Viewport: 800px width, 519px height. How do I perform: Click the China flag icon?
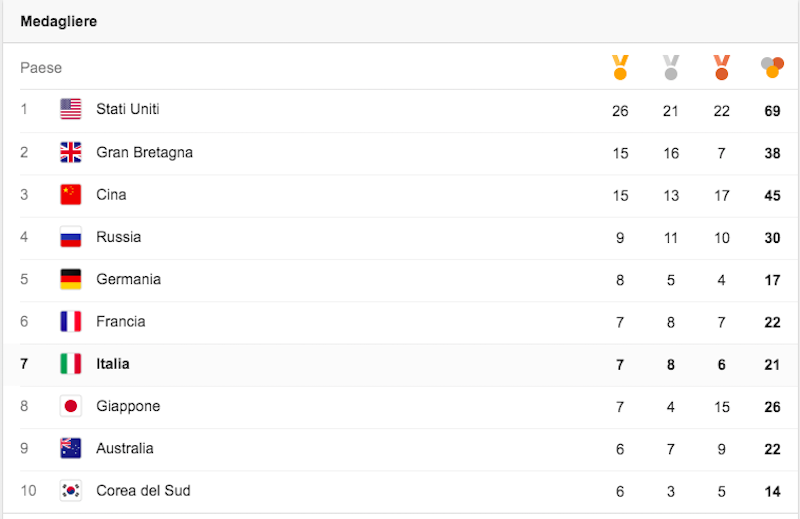(70, 194)
